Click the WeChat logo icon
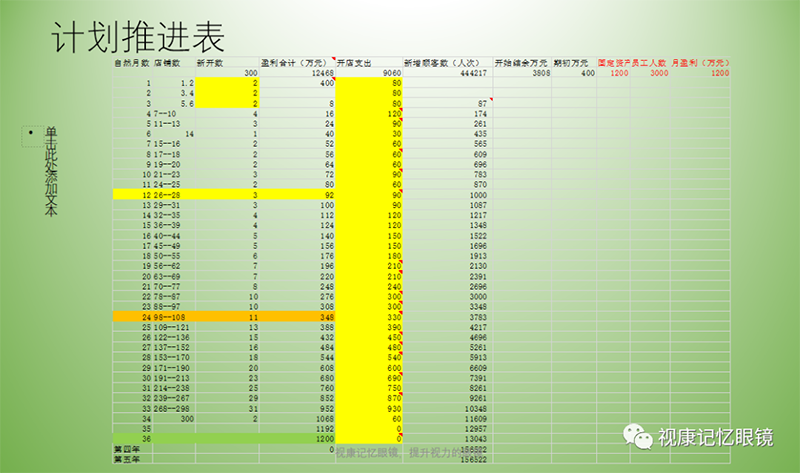This screenshot has height=473, width=800. [637, 435]
